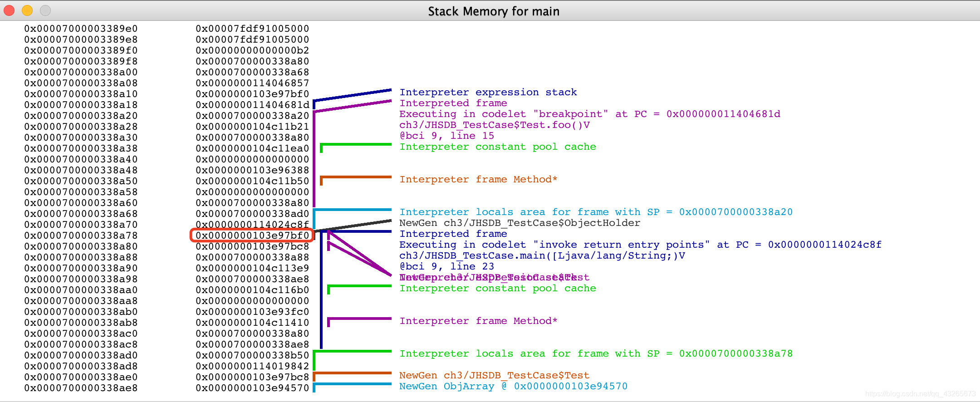
Task: Click 'Executing in codelet "breakpoint"' annotation
Action: click(x=590, y=114)
